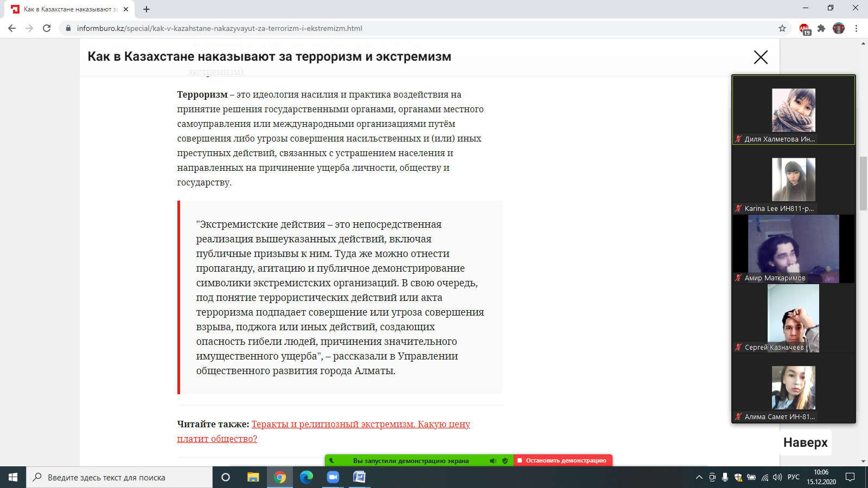Open the Chrome extensions puzzle icon
Viewport: 868px width, 488px height.
tap(821, 28)
